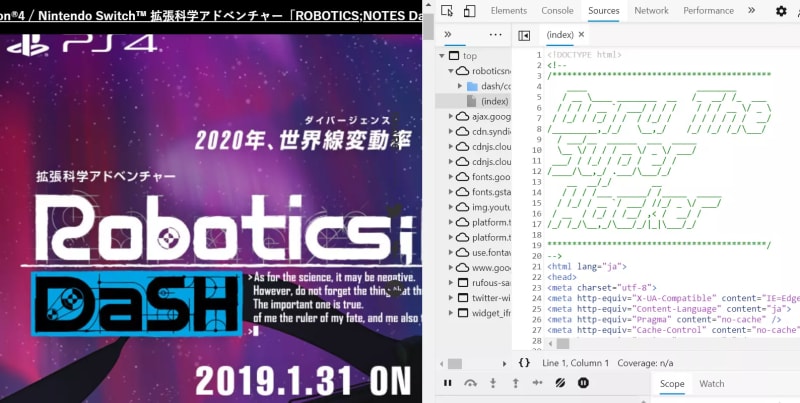Select the Scope debugger tab

tap(672, 384)
